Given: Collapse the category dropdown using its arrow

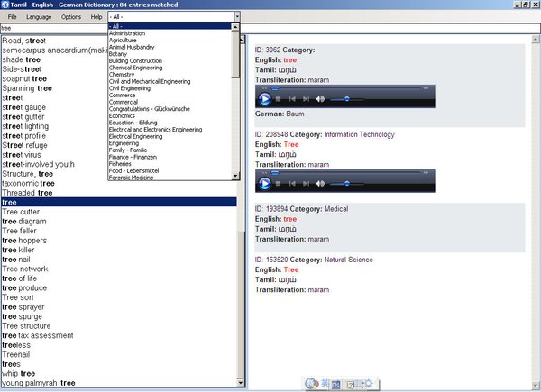Looking at the screenshot, I should [236, 17].
